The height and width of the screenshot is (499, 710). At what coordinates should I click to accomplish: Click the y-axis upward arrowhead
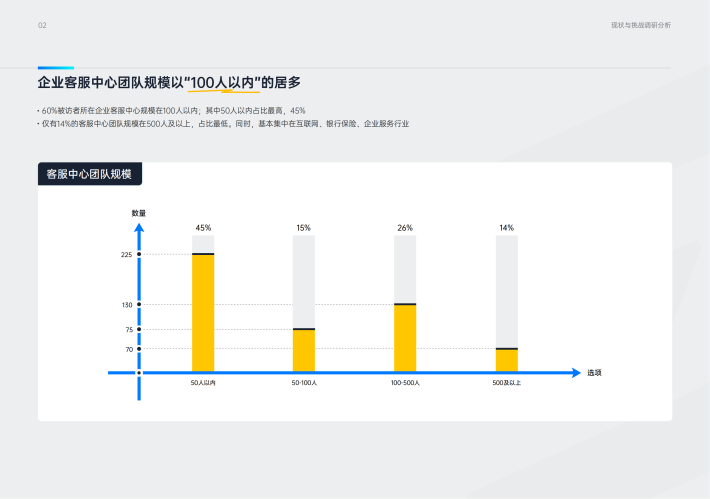pyautogui.click(x=139, y=228)
